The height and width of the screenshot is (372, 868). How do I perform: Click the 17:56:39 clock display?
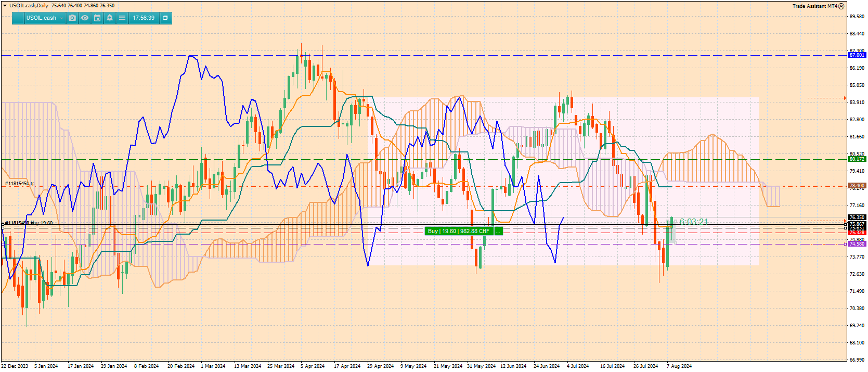point(144,18)
